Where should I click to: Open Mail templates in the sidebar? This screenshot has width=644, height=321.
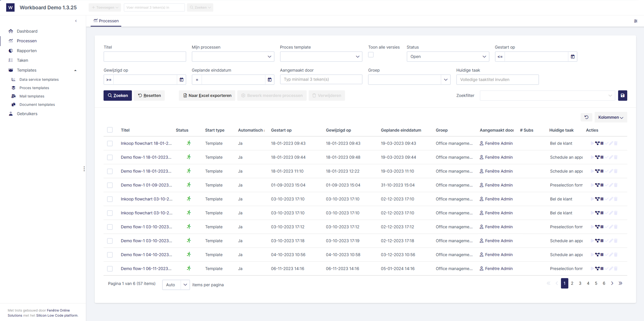click(x=32, y=96)
